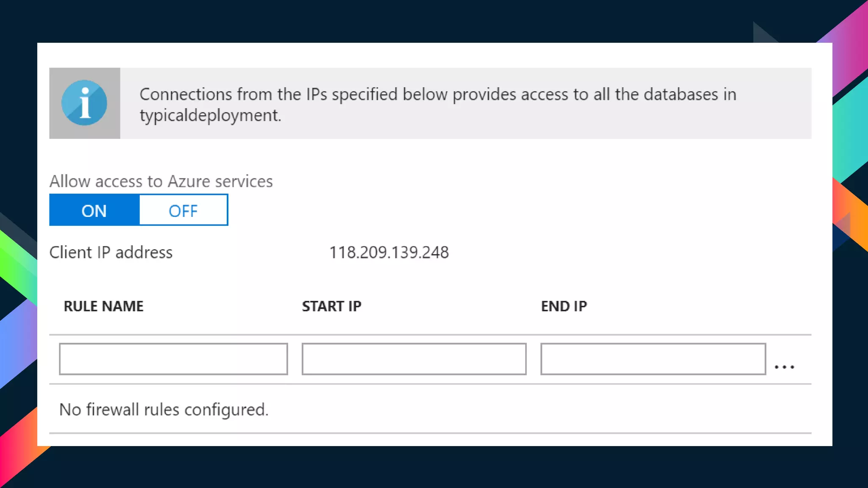Click the blue info icon
The width and height of the screenshot is (868, 488).
point(84,103)
